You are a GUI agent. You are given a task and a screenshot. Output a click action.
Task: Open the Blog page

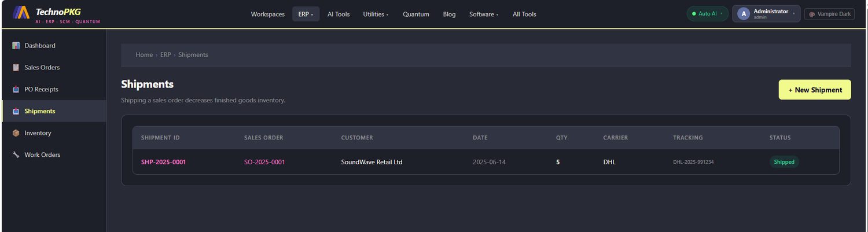coord(449,14)
